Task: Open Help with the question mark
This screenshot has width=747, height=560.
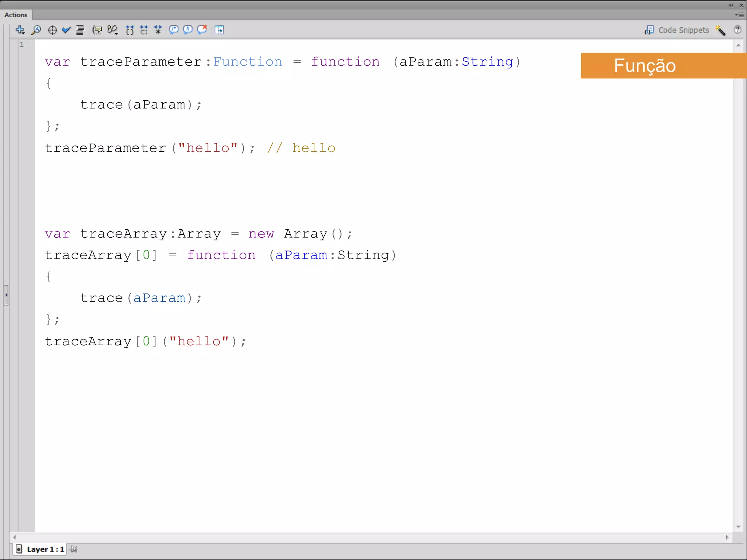Action: point(738,30)
